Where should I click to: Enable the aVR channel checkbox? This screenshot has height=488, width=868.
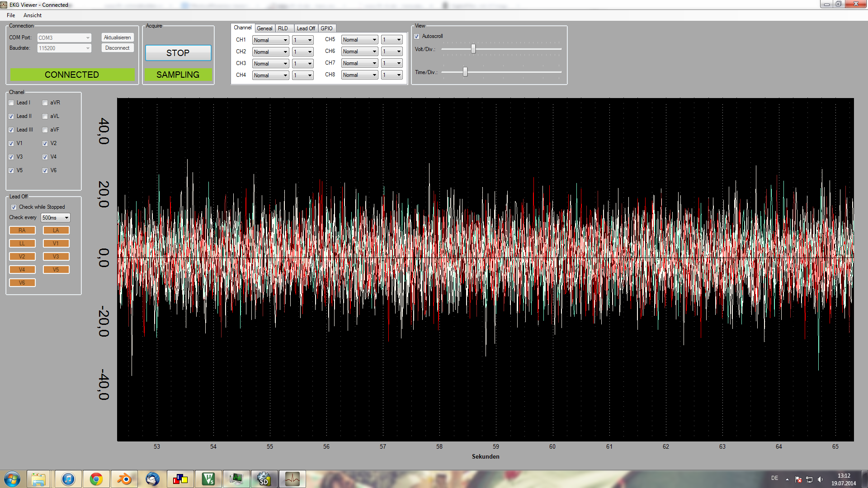pyautogui.click(x=45, y=103)
